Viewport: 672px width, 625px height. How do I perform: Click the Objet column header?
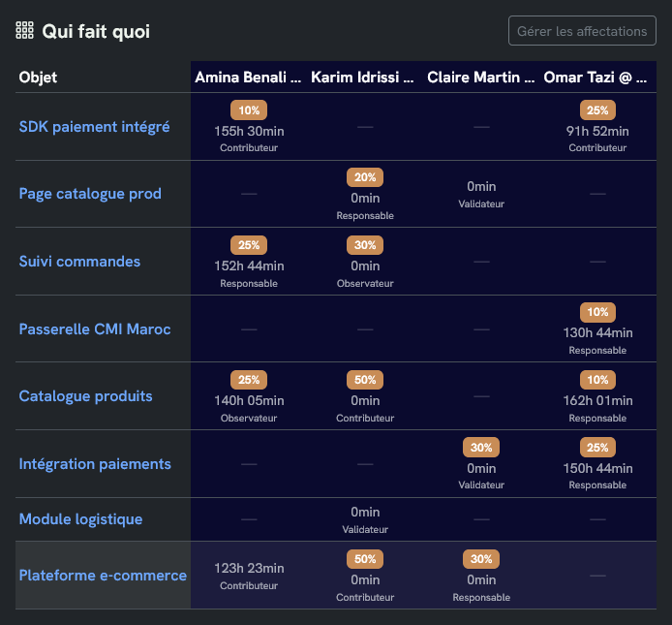[x=39, y=78]
